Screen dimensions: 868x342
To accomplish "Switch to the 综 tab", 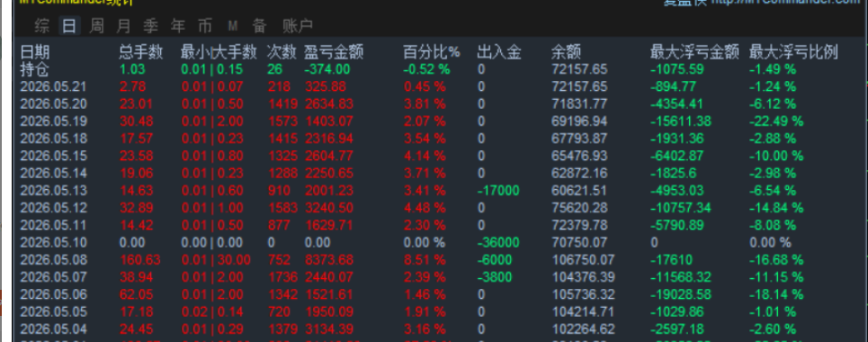I will click(x=41, y=25).
